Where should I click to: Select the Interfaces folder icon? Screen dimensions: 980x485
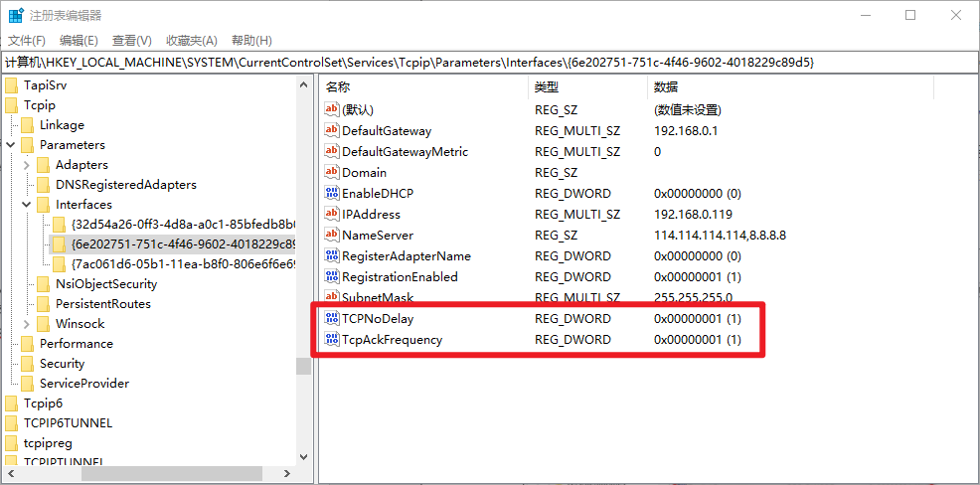(43, 205)
